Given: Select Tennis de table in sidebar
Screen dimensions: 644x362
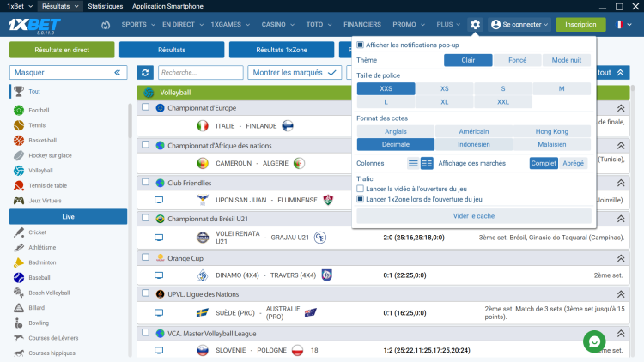Looking at the screenshot, I should 47,185.
